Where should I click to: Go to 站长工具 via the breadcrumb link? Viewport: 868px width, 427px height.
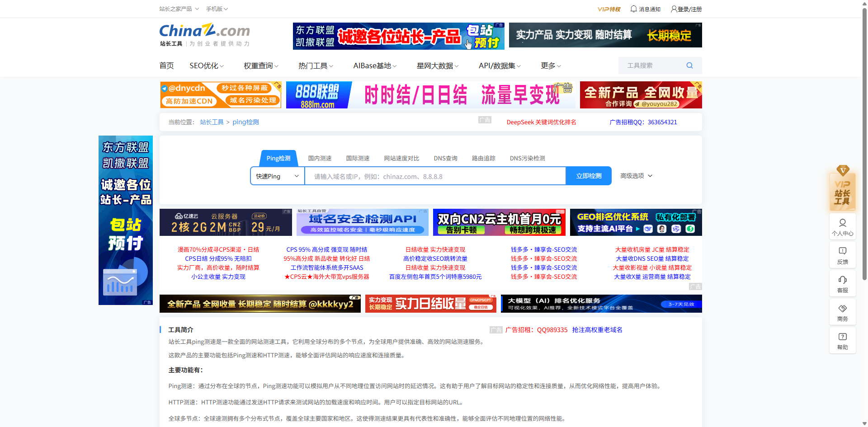tap(211, 122)
